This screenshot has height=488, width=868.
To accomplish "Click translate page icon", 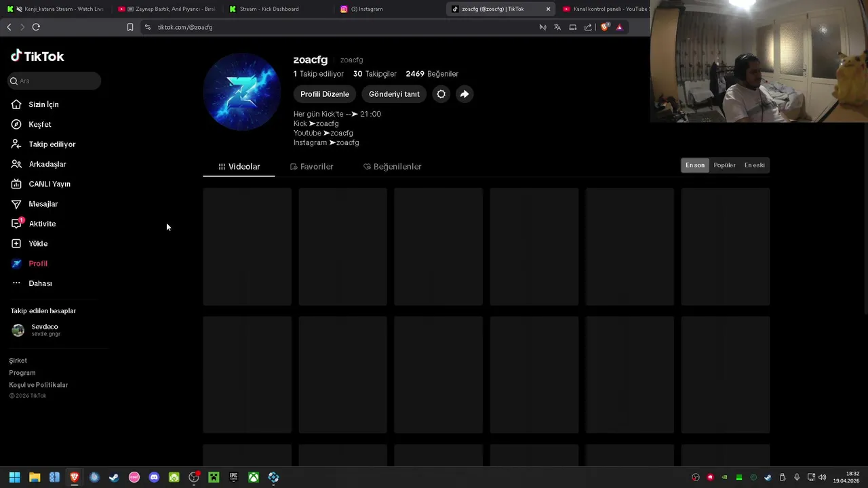I will (557, 27).
